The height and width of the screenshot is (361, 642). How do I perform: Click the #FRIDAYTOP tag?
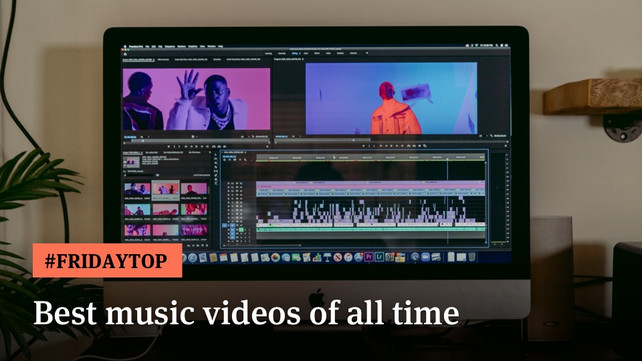click(107, 261)
